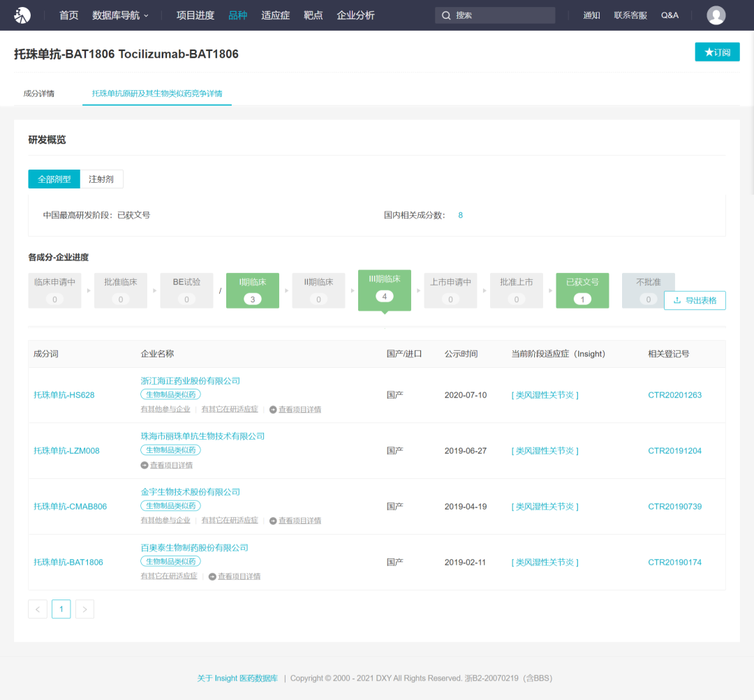Click the Insight logo icon
The height and width of the screenshot is (700, 754).
pos(22,15)
